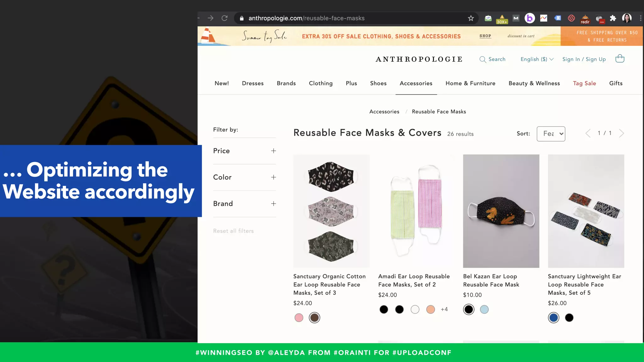Open Chrome profile avatar
644x362 pixels.
(627, 18)
